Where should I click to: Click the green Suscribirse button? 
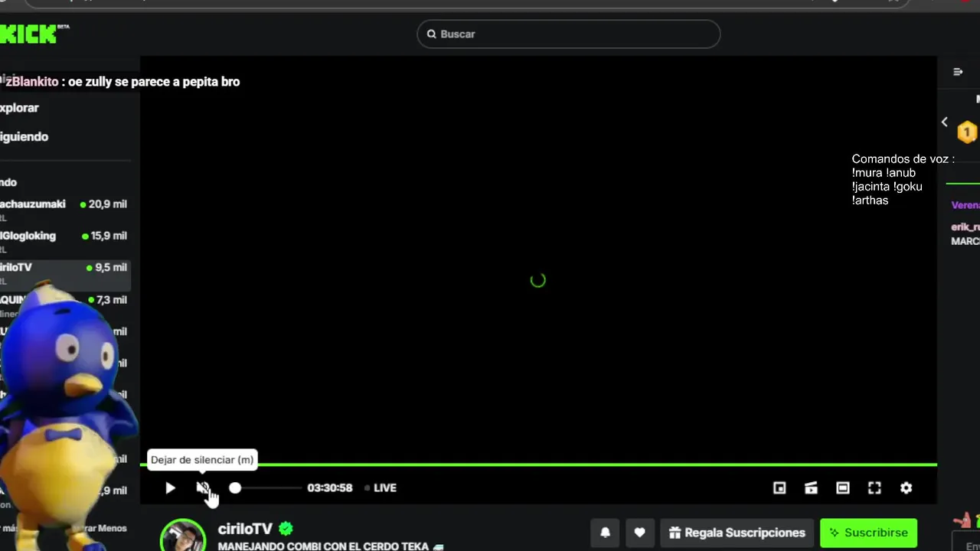(868, 533)
